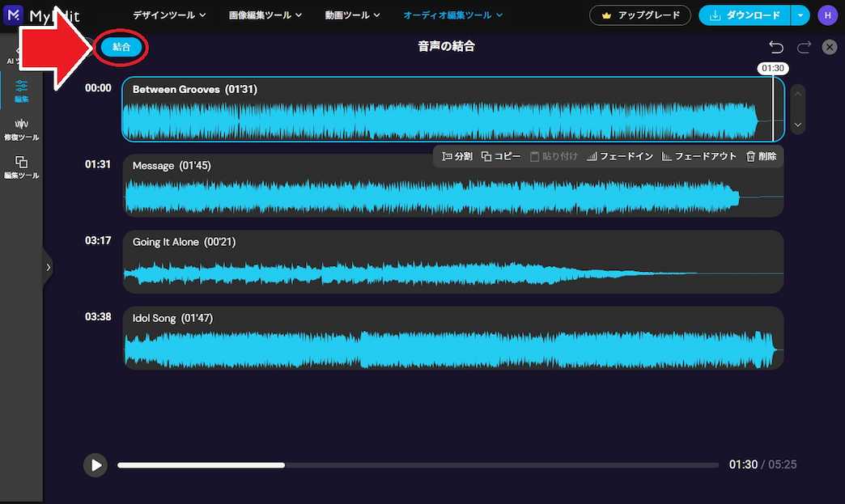The width and height of the screenshot is (845, 504).
Task: Copy the Between Grooves clip
Action: tap(503, 156)
